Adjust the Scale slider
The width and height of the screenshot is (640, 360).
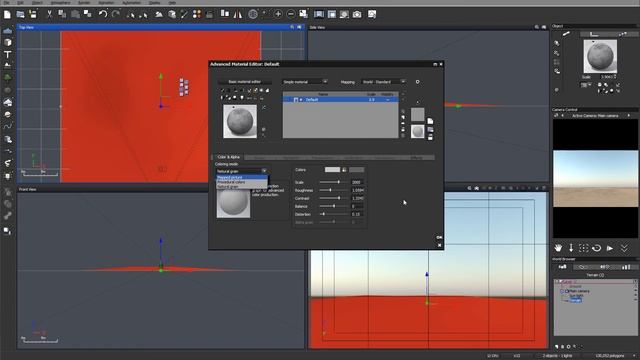[333, 182]
